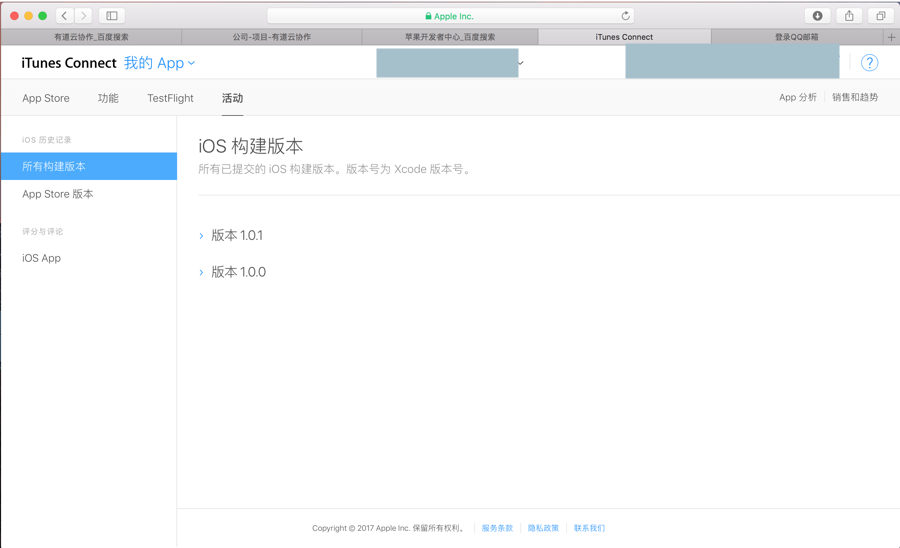The width and height of the screenshot is (900, 548).
Task: Switch to the 苹果开发者中心_百度搜索 tab
Action: tap(450, 37)
